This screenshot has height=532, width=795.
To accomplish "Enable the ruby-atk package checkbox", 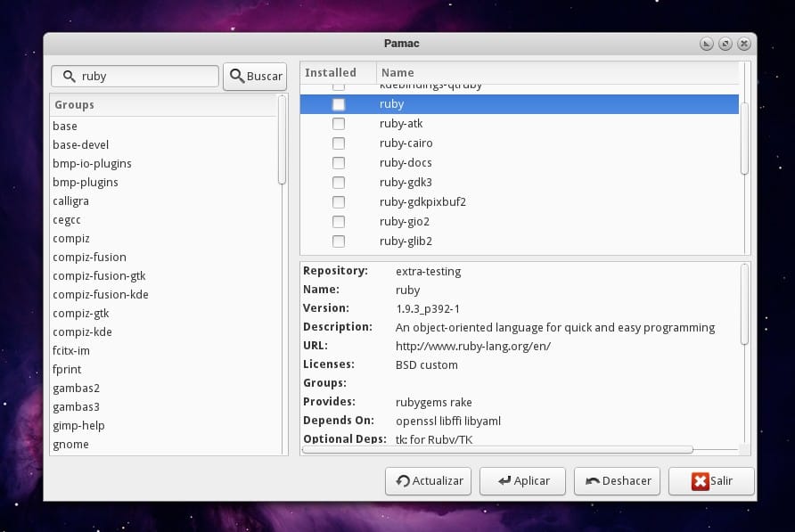I will point(339,124).
